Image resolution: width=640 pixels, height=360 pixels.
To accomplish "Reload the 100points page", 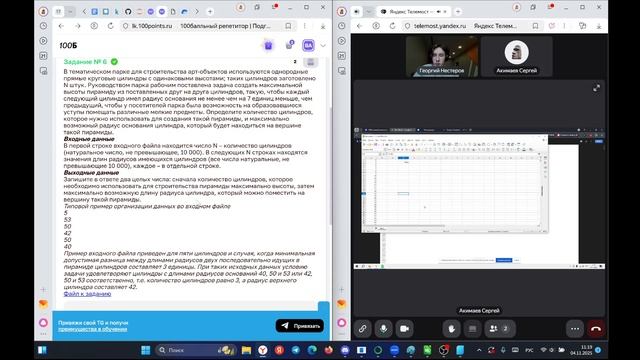I will 110,26.
